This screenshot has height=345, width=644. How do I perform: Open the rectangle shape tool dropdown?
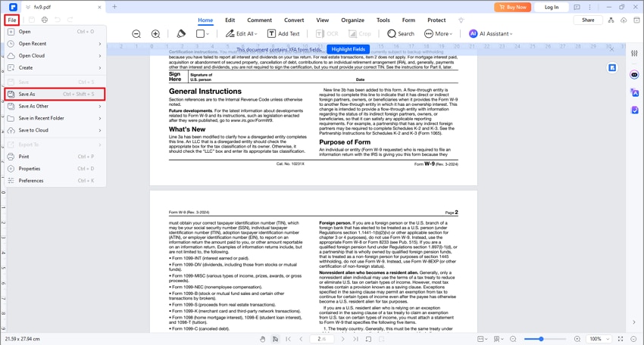[x=202, y=33]
